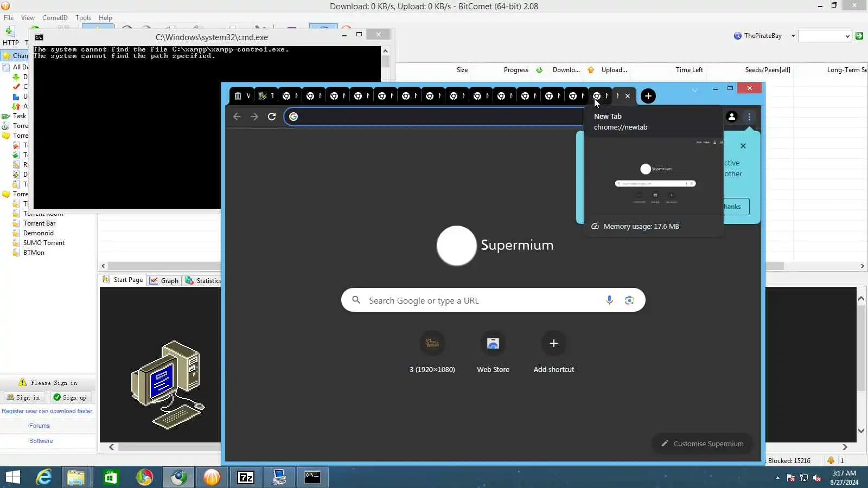Show hidden system tray icons
The image size is (868, 488).
[x=777, y=478]
